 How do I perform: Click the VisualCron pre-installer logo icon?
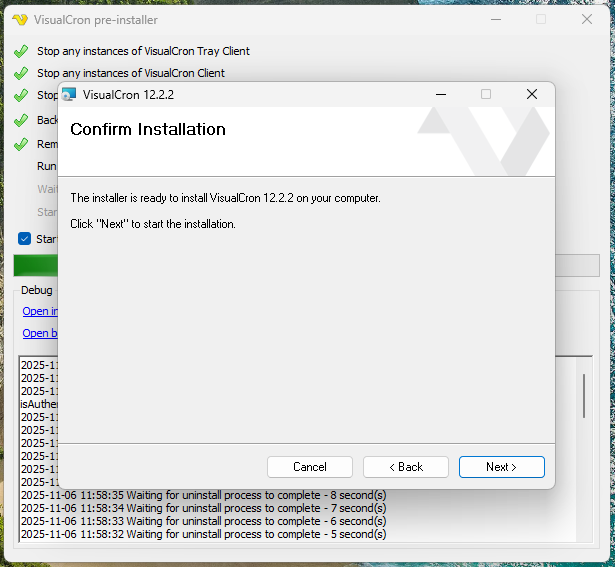pyautogui.click(x=19, y=20)
